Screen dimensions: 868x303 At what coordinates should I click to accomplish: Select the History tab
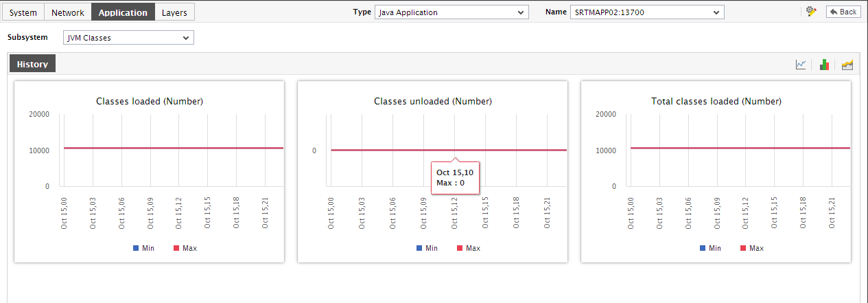coord(32,64)
